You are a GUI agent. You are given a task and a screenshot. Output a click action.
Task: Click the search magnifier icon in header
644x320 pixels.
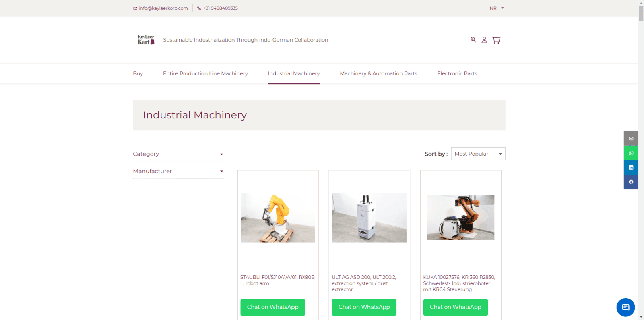point(473,39)
